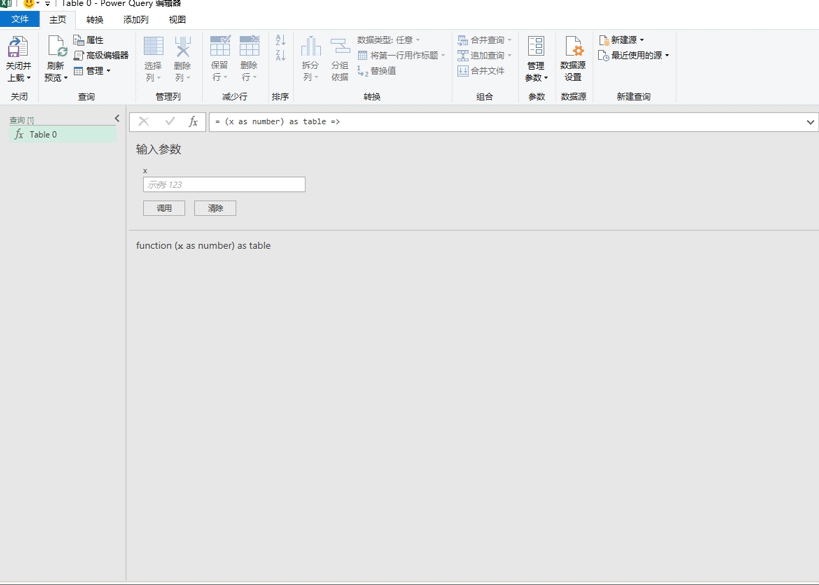Open 数据源设置 (Data Source Settings)
The height and width of the screenshot is (585, 819).
tap(573, 48)
